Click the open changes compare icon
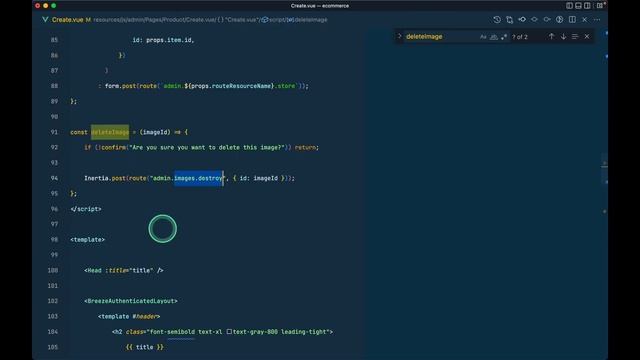The height and width of the screenshot is (360, 640). pos(509,20)
